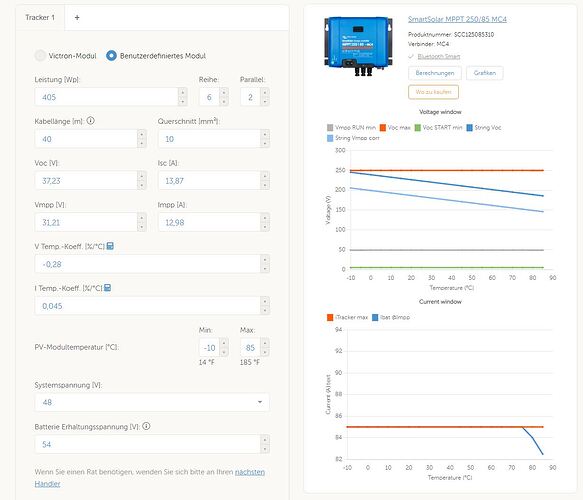Open the Systemspannung dropdown
Image resolution: width=583 pixels, height=500 pixels.
[x=152, y=402]
